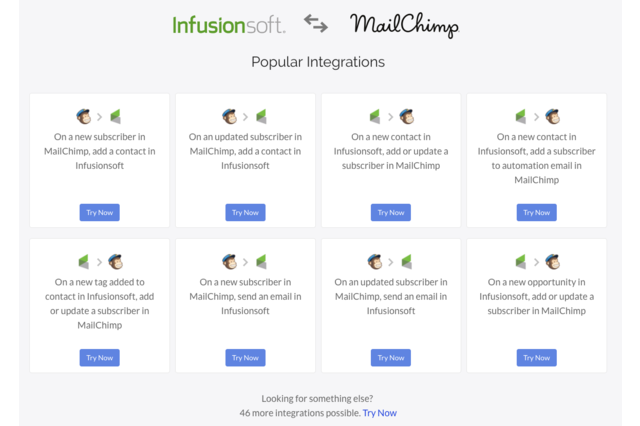This screenshot has height=426, width=640.
Task: Click Infusionsoft icon in new contact add or update subscriber card
Action: tap(375, 117)
